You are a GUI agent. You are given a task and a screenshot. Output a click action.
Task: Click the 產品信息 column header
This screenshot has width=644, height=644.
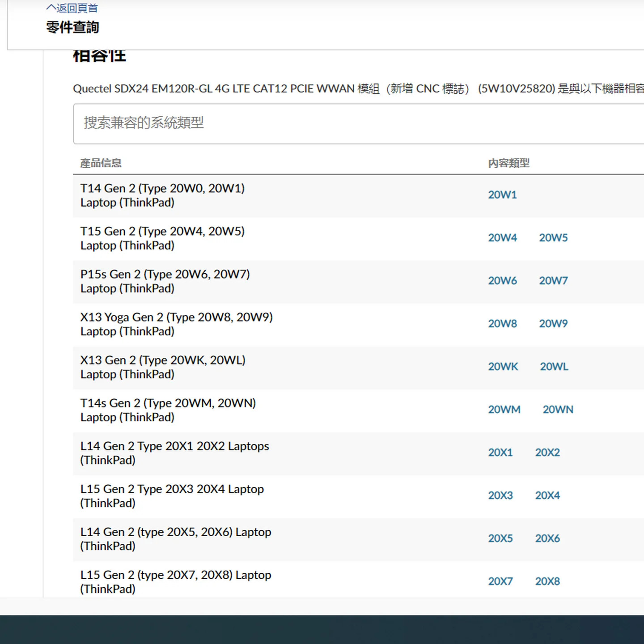click(x=101, y=163)
